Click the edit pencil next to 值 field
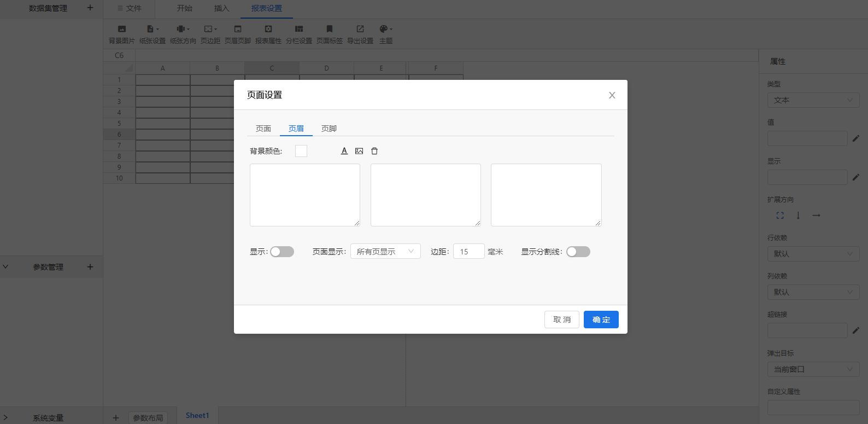This screenshot has width=868, height=424. click(856, 138)
